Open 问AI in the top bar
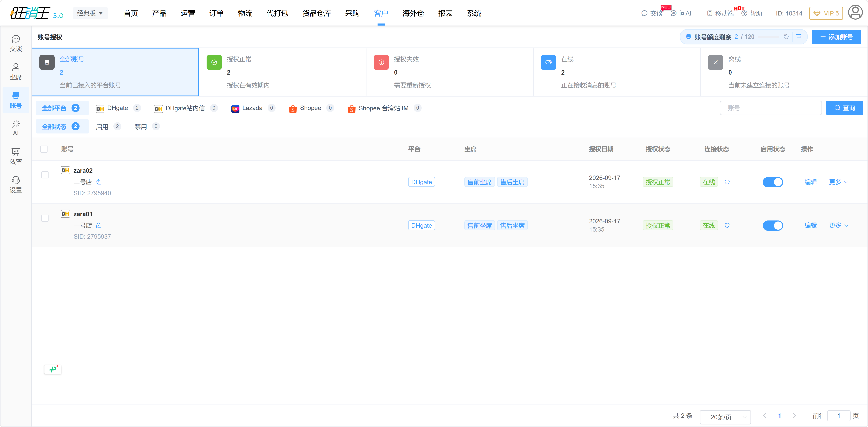 click(681, 13)
